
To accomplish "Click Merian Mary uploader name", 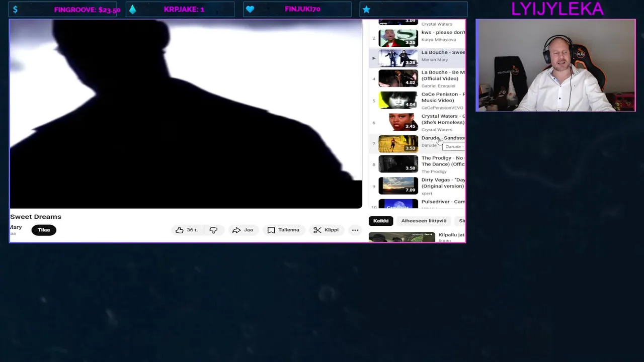I will [435, 59].
